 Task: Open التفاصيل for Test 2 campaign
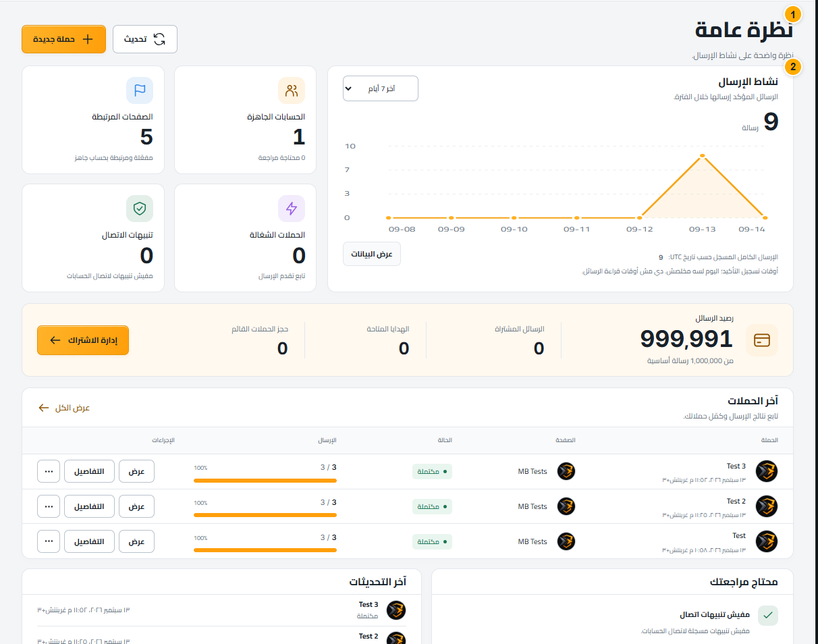pyautogui.click(x=89, y=506)
